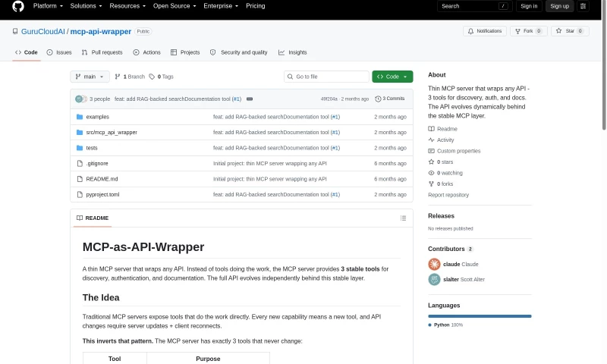Open the Activity link
607x364 pixels.
[x=441, y=140]
